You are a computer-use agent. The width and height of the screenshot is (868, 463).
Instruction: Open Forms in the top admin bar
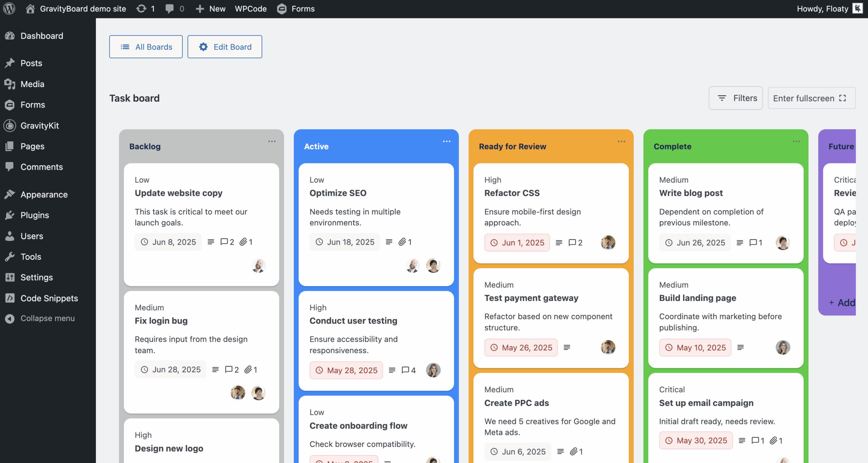pyautogui.click(x=296, y=9)
